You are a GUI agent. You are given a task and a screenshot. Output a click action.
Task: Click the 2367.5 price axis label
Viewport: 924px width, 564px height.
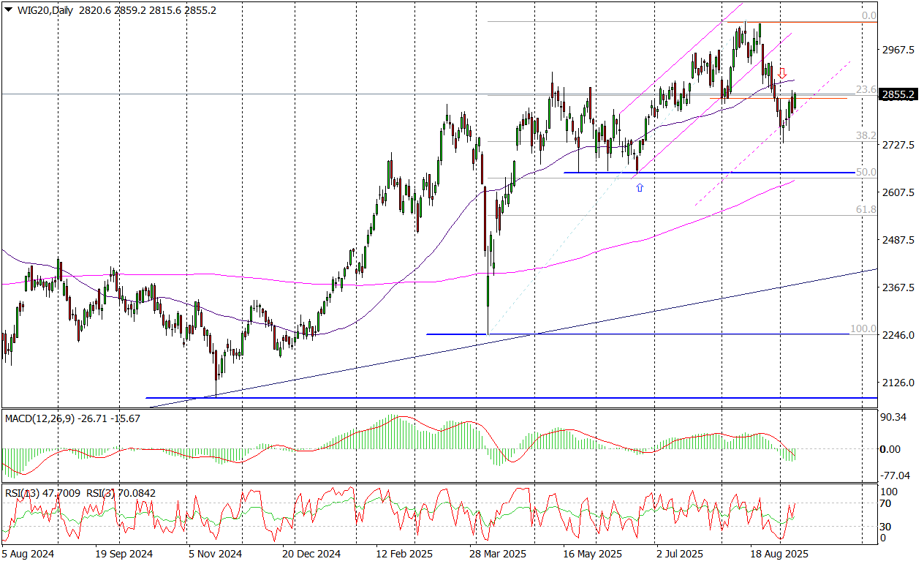(899, 287)
